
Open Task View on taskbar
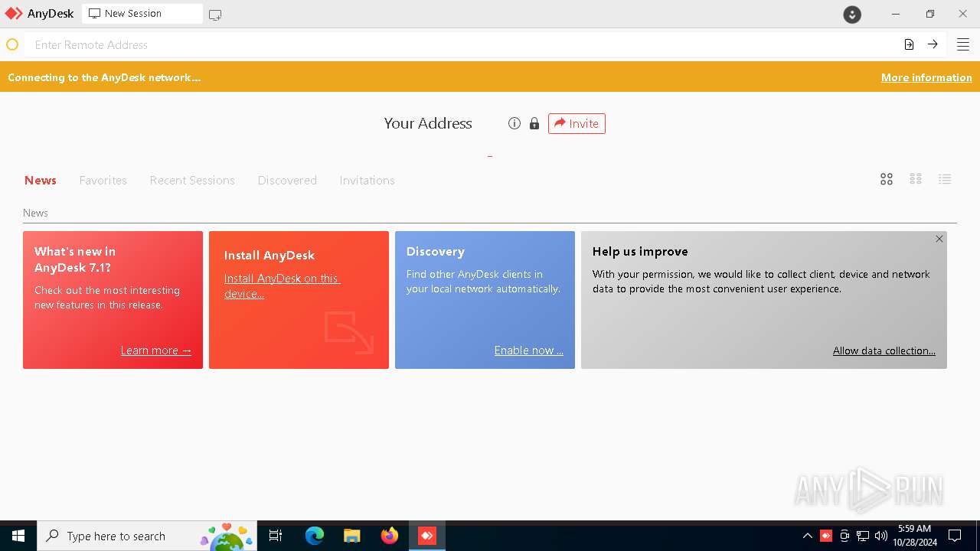(276, 536)
